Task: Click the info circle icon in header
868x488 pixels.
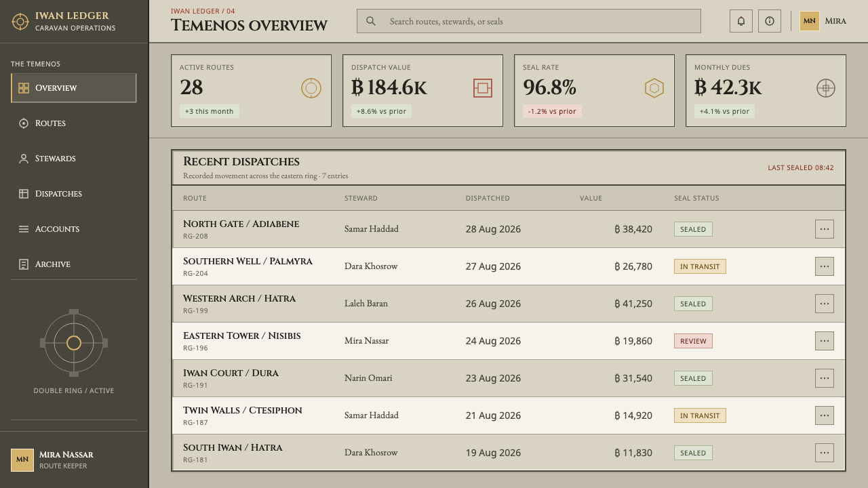Action: point(770,21)
